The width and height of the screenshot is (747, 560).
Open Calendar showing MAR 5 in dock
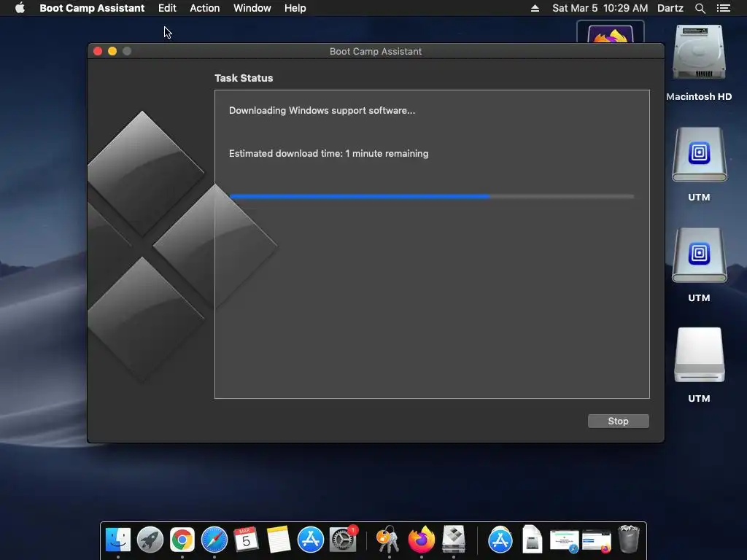click(246, 540)
